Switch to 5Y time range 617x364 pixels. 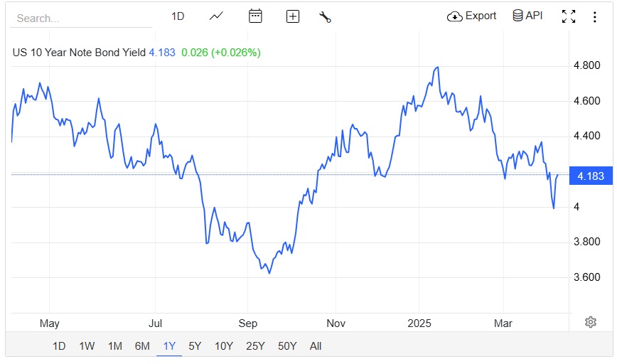[195, 346]
